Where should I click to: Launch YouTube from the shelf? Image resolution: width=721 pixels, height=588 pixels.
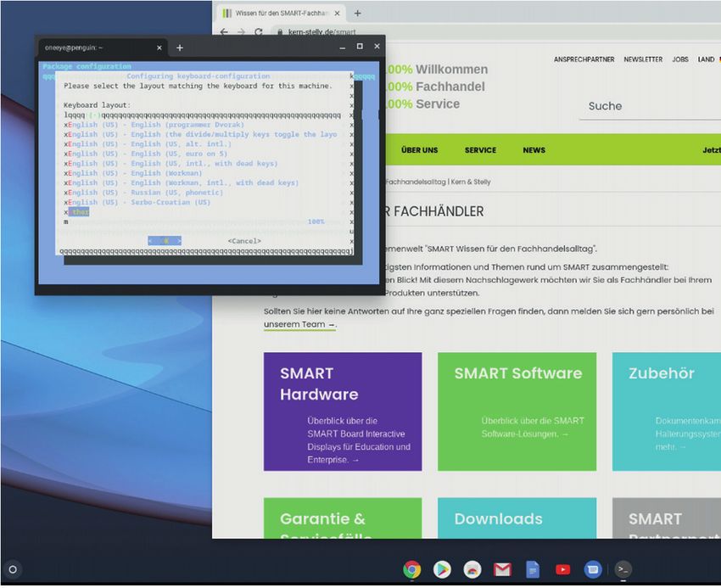562,569
